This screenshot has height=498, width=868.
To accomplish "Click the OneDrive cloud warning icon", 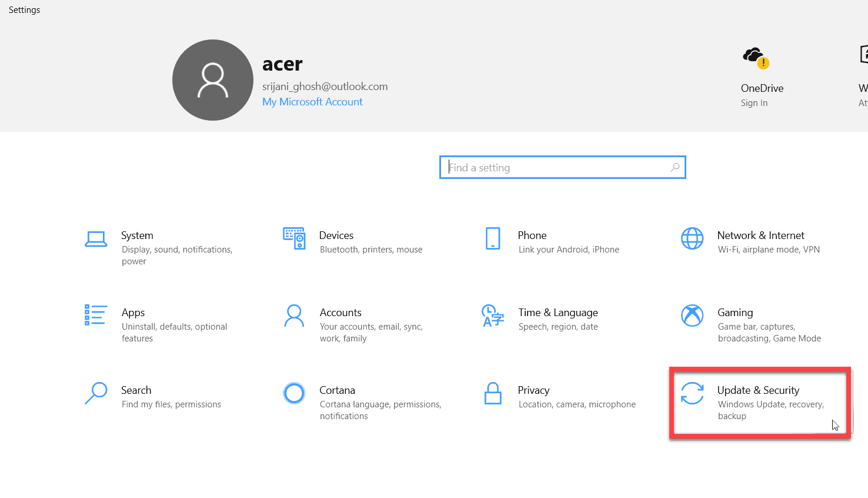I will [x=756, y=58].
